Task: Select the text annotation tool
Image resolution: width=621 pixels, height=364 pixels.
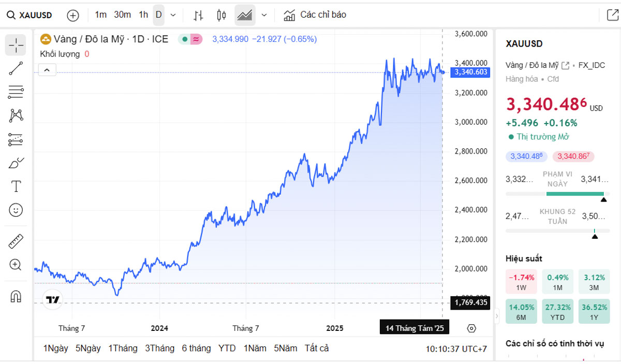Action: (x=16, y=187)
